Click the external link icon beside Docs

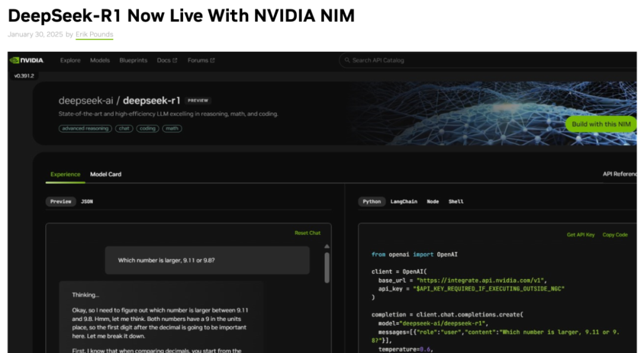175,60
